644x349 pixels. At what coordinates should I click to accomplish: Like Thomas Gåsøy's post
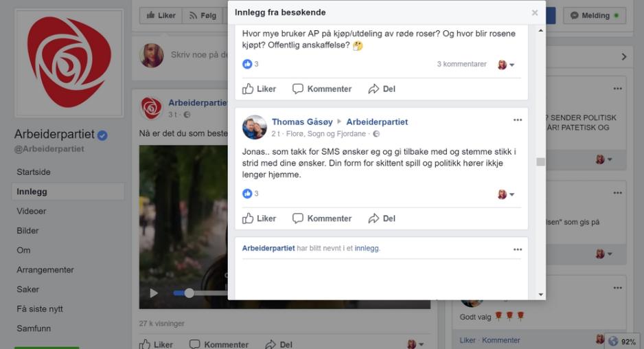[x=259, y=218]
